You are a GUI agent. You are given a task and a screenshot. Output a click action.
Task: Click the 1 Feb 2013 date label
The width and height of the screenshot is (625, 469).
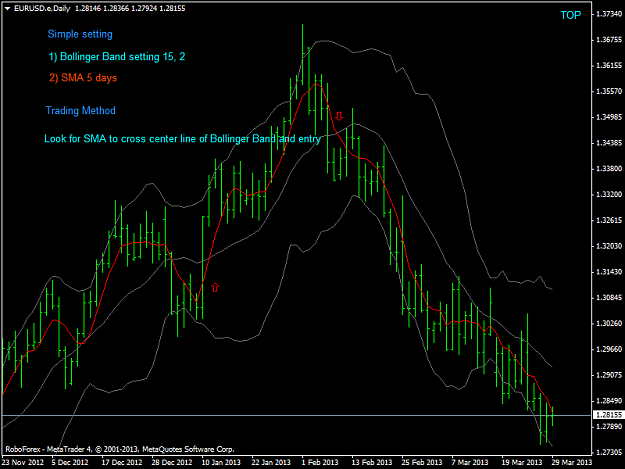[x=320, y=462]
